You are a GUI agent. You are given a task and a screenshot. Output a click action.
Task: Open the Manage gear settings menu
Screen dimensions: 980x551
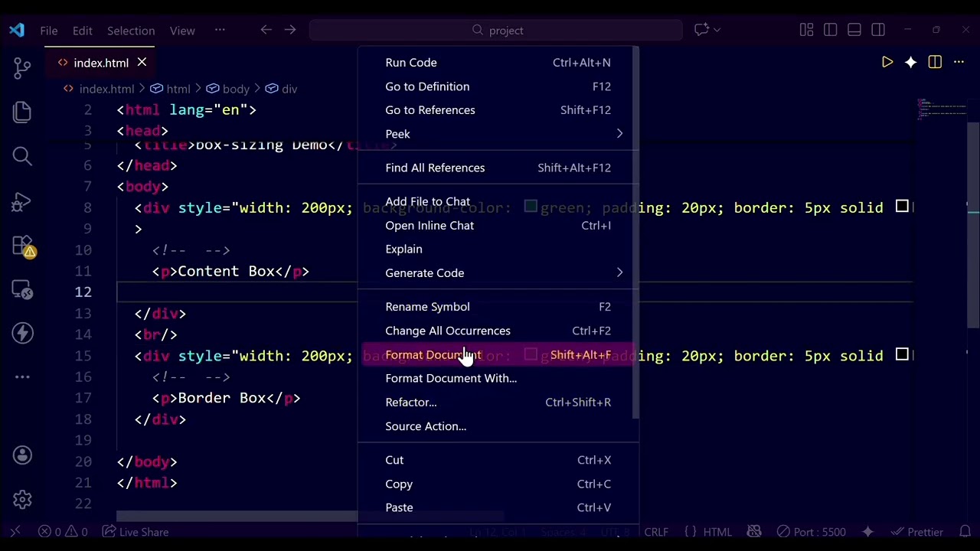tap(22, 499)
